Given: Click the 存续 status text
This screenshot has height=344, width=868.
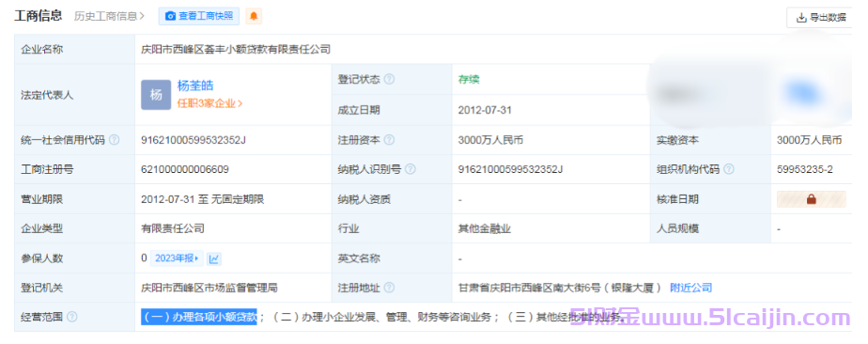Looking at the screenshot, I should [469, 79].
